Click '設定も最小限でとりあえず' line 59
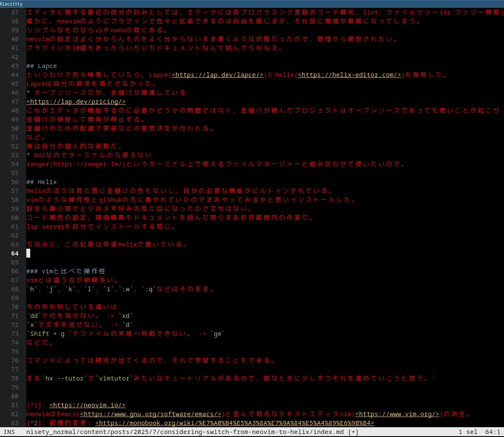 coord(140,209)
